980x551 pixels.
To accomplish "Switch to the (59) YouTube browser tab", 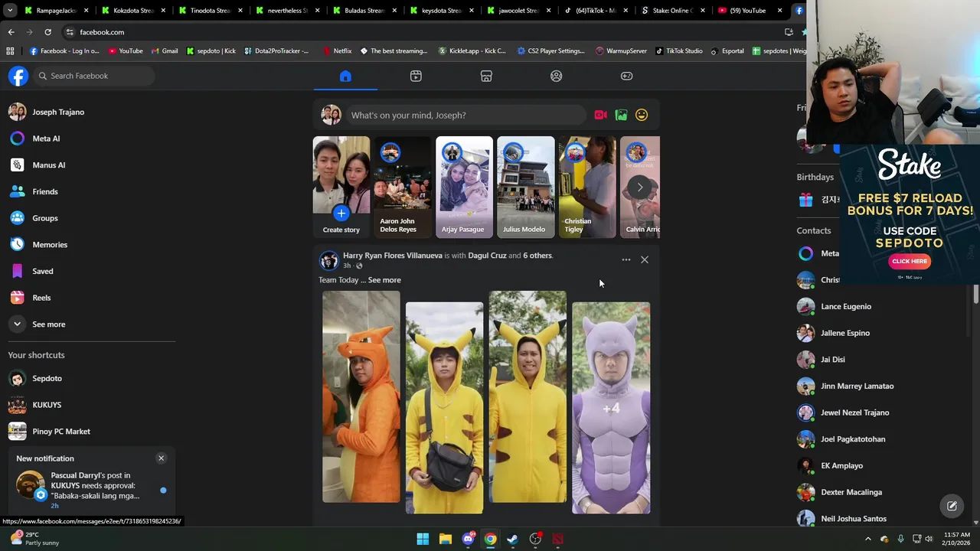I will pos(747,11).
